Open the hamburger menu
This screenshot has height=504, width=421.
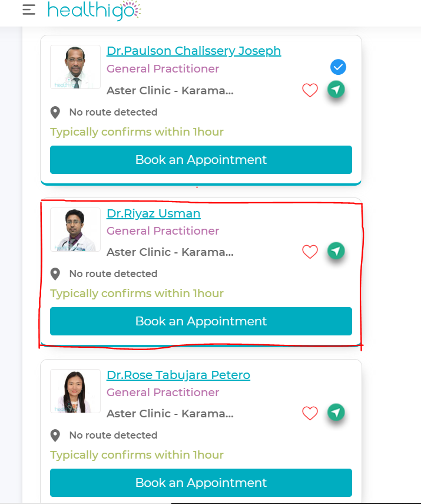point(29,9)
